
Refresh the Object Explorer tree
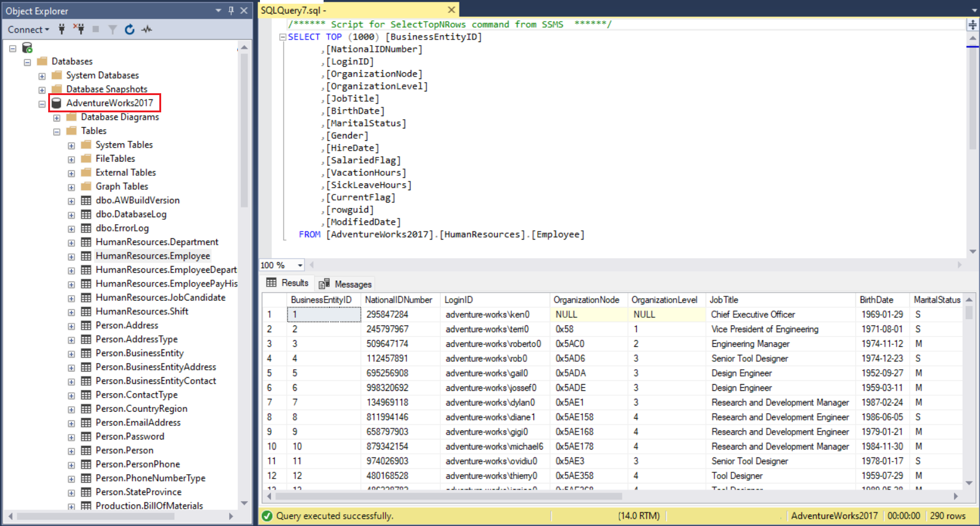(x=129, y=29)
